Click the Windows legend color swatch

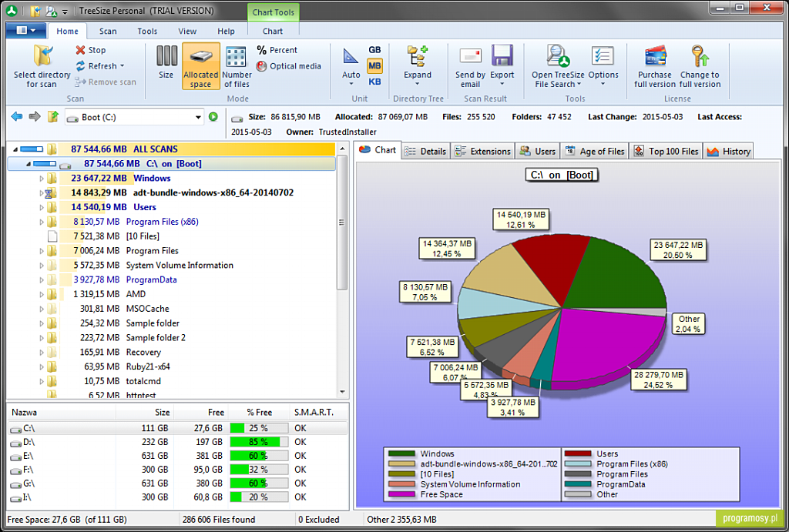tap(401, 453)
